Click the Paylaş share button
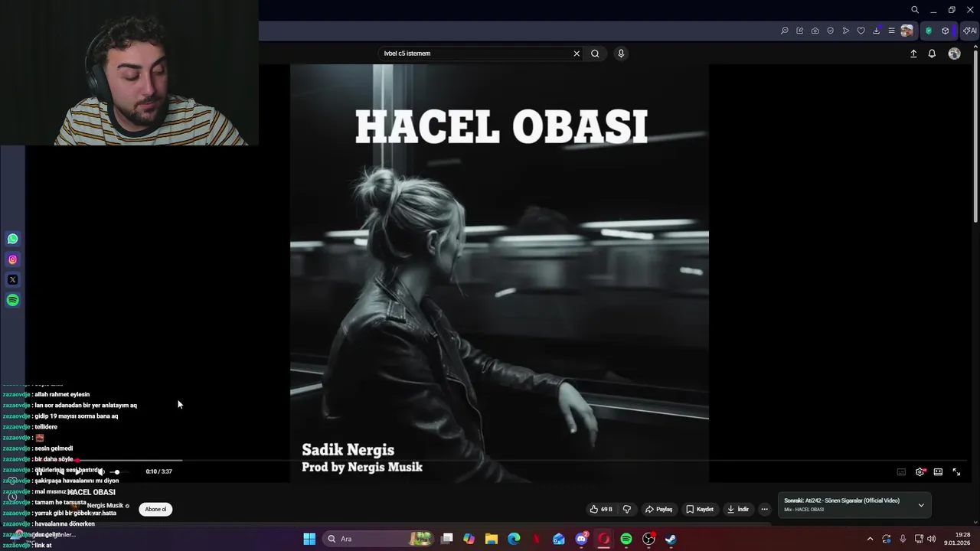The image size is (980, 551). pyautogui.click(x=658, y=509)
